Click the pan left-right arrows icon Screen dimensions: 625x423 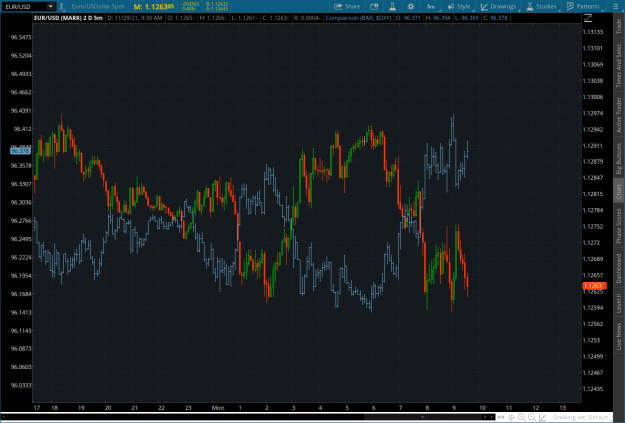click(x=501, y=417)
